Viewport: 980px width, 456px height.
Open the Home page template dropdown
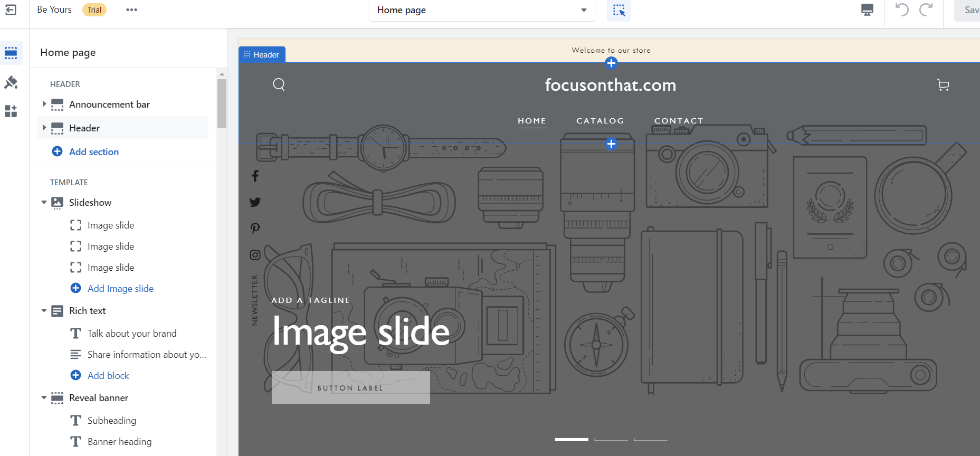tap(482, 10)
